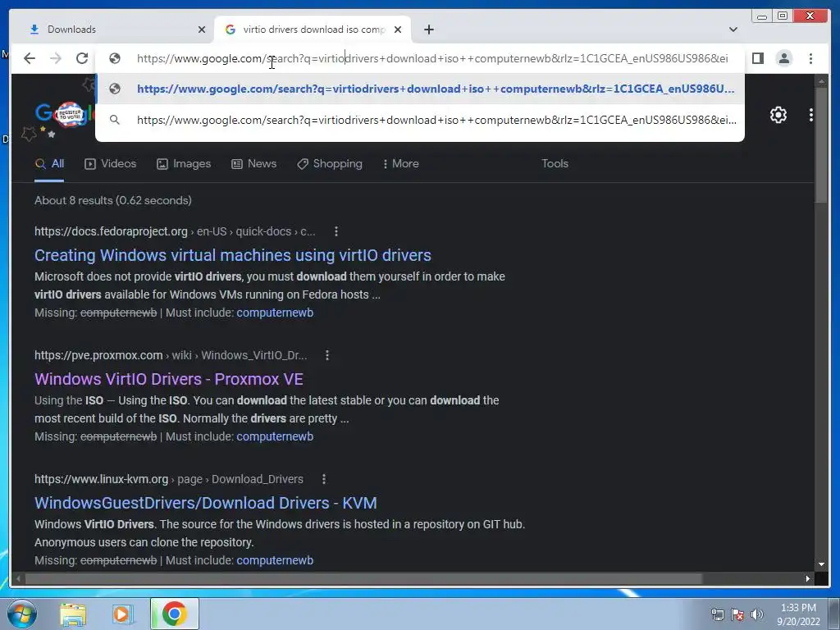Screen dimensions: 840x630
Task: Select the virtio drivers download iso tab
Action: pyautogui.click(x=313, y=30)
